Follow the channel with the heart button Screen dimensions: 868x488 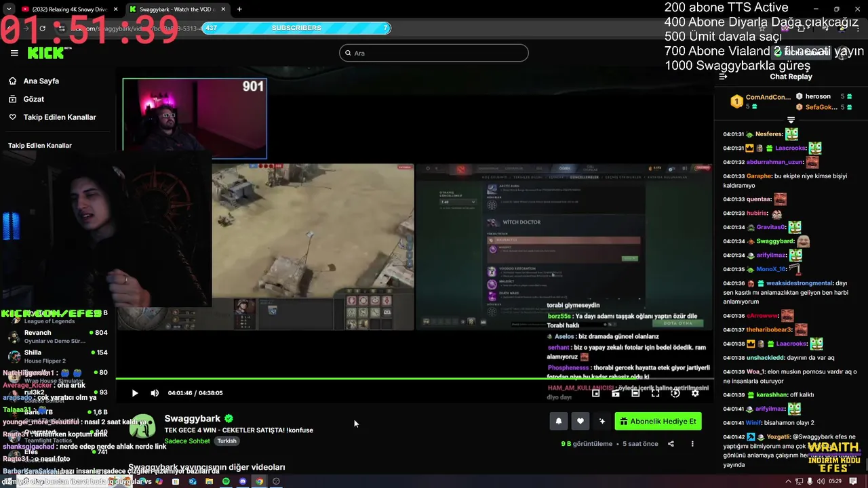[x=580, y=421]
